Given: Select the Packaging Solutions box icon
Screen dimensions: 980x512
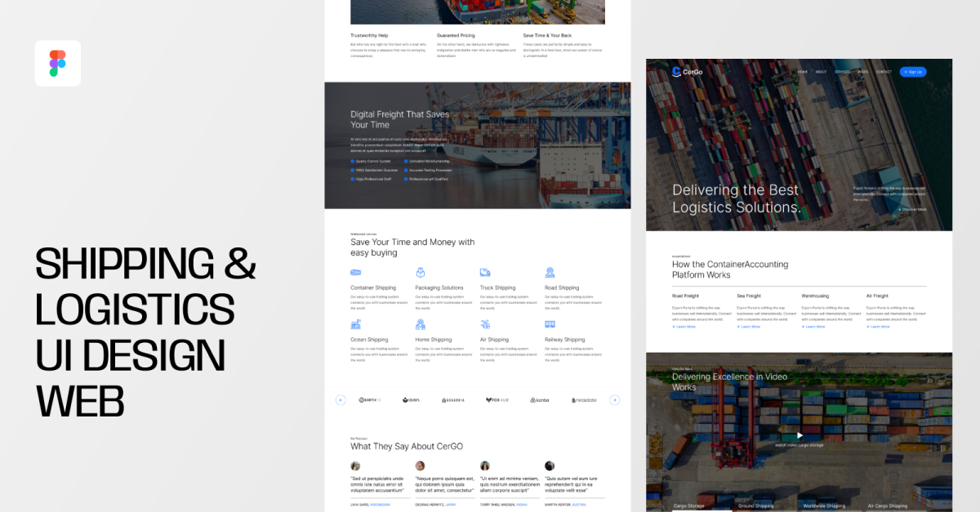Looking at the screenshot, I should [421, 273].
